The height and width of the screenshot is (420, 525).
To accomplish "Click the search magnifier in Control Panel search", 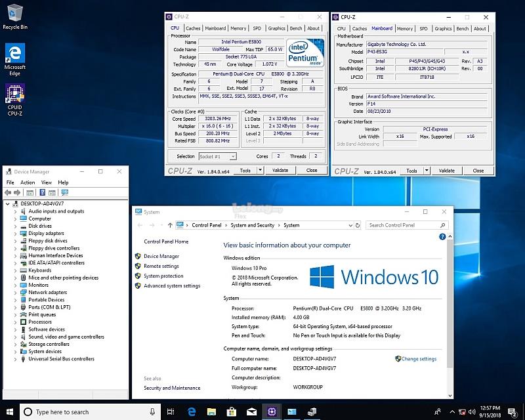I will (x=442, y=225).
